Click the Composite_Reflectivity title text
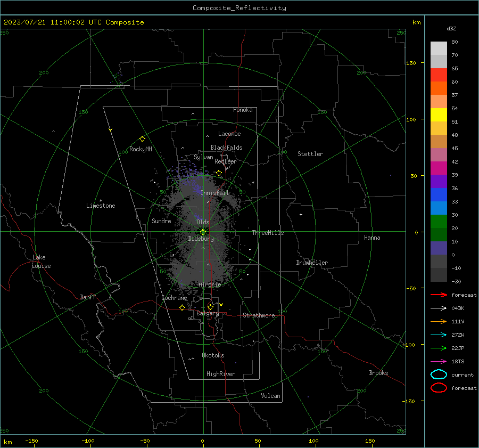The height and width of the screenshot is (448, 479). point(239,8)
